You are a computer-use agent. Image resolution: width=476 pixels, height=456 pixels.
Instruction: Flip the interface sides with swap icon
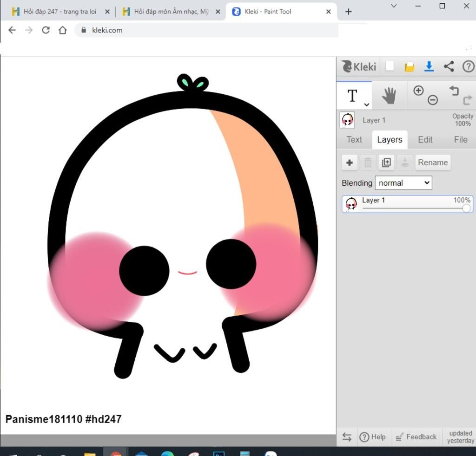[x=347, y=437]
